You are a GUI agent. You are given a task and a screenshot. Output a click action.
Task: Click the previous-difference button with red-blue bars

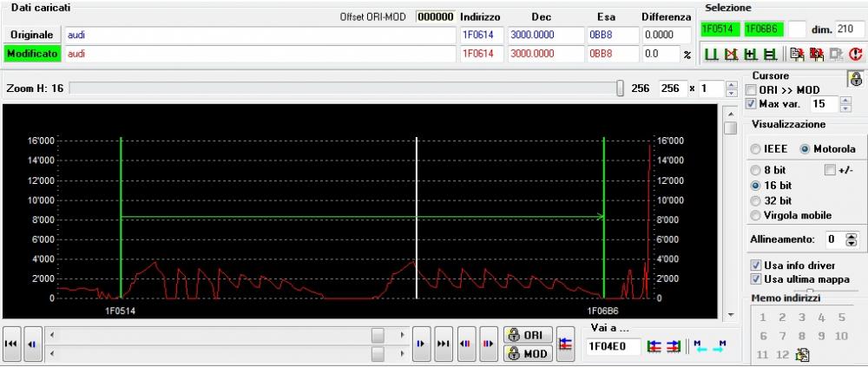point(465,344)
